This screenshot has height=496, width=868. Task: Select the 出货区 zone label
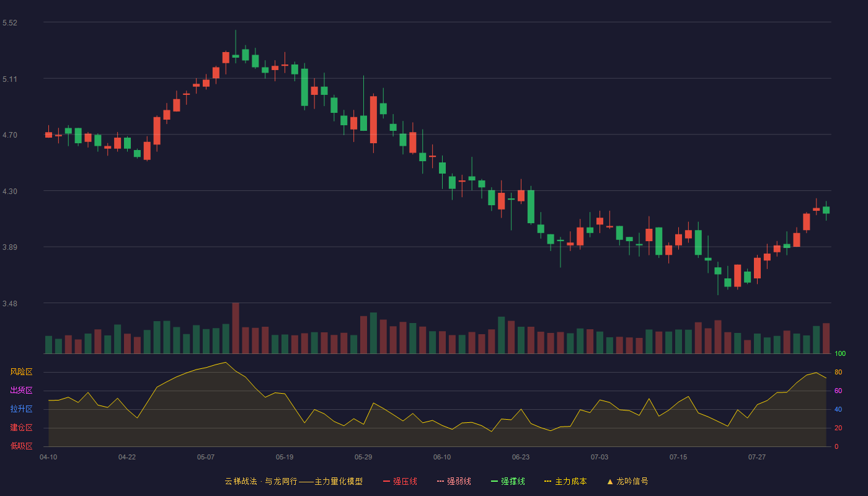(x=21, y=391)
